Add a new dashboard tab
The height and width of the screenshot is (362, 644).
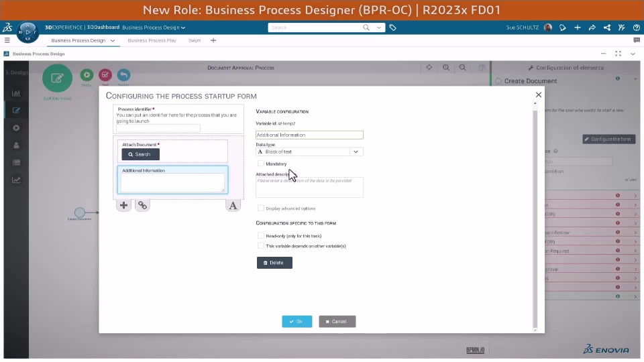pyautogui.click(x=213, y=40)
